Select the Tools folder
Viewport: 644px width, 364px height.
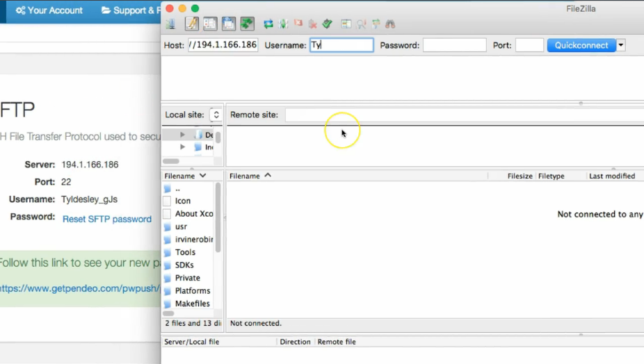click(x=185, y=252)
